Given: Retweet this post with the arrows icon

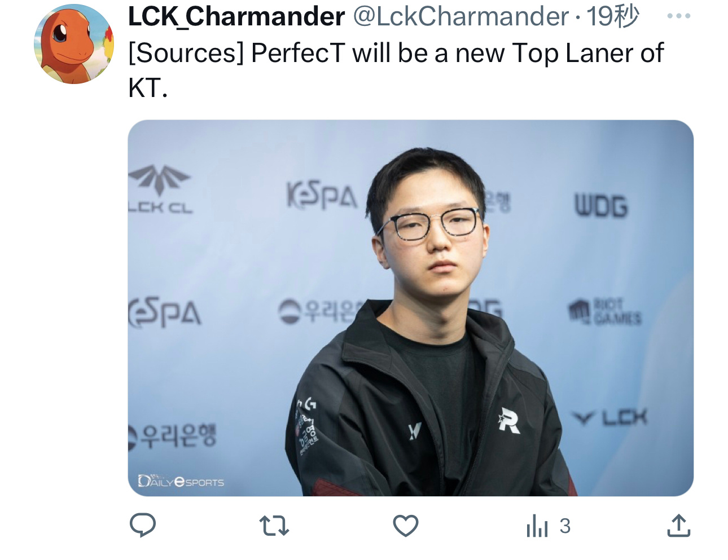Looking at the screenshot, I should coord(274,526).
